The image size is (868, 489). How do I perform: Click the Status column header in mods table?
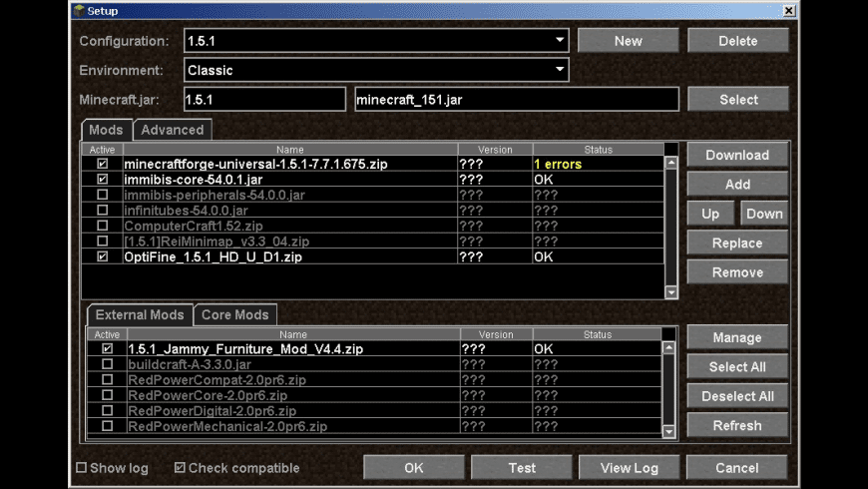point(599,150)
